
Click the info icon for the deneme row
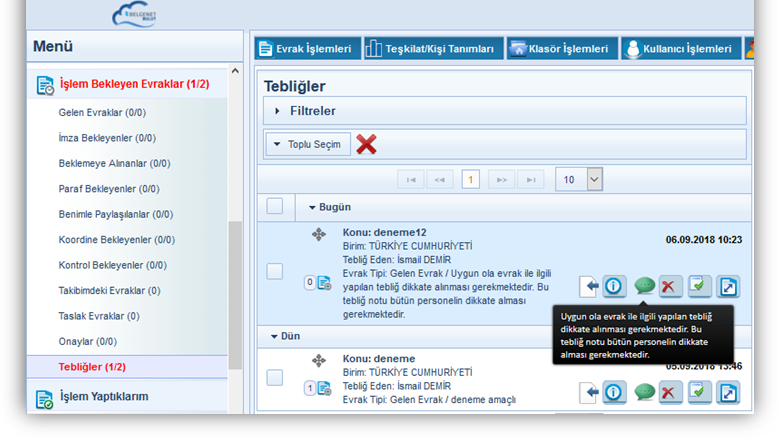pos(614,392)
